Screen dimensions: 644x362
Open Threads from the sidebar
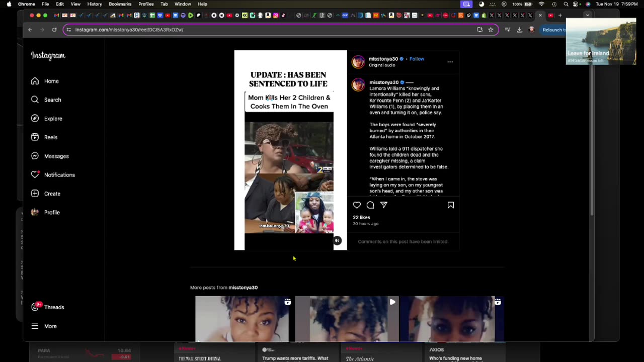[48, 307]
